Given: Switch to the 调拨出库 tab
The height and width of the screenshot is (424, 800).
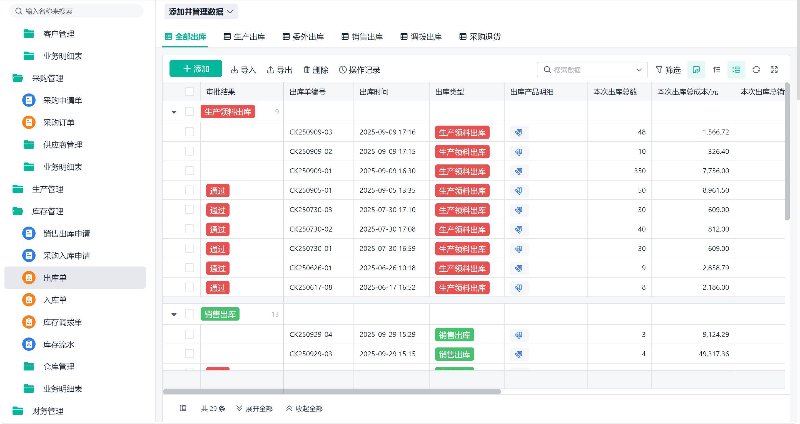Looking at the screenshot, I should pos(421,37).
